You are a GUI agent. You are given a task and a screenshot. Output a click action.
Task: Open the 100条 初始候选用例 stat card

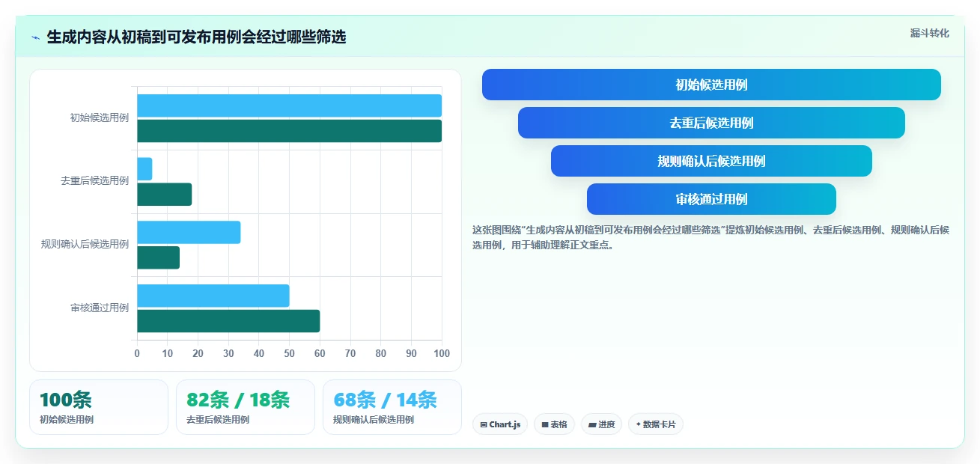[x=99, y=407]
